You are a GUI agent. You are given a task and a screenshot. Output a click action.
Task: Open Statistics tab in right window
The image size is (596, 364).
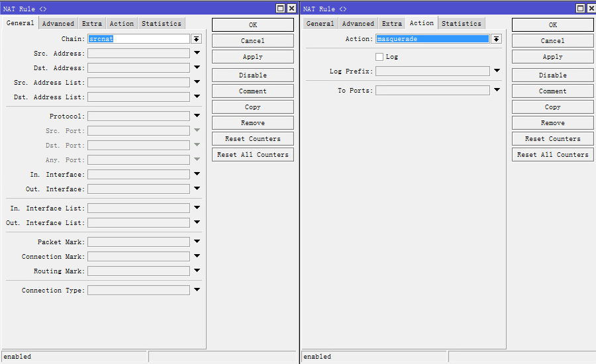pyautogui.click(x=461, y=24)
